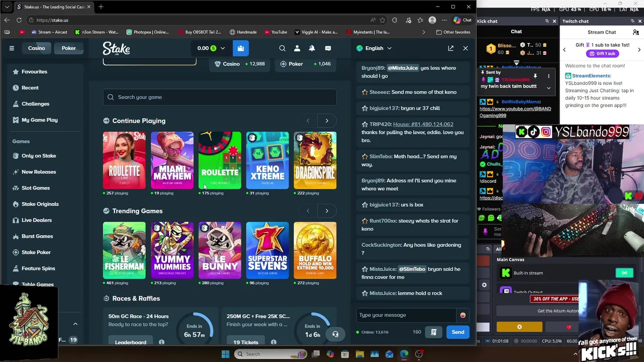Open House bet link #81,480,124,062
The height and width of the screenshot is (362, 644).
point(423,124)
